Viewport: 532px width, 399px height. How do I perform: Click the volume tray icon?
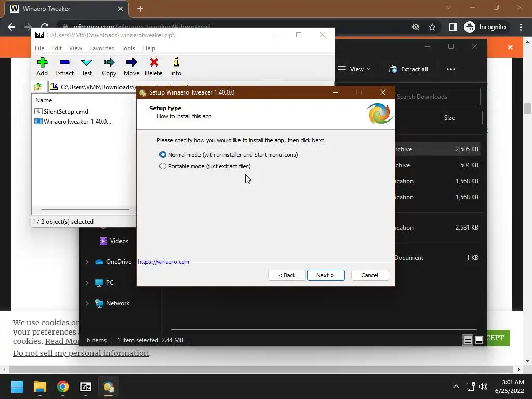[483, 387]
